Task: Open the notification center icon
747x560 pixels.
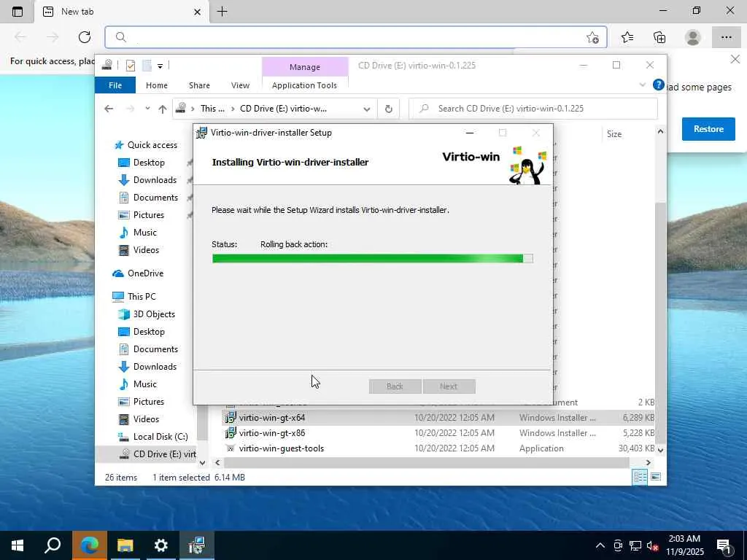Action: (x=724, y=546)
